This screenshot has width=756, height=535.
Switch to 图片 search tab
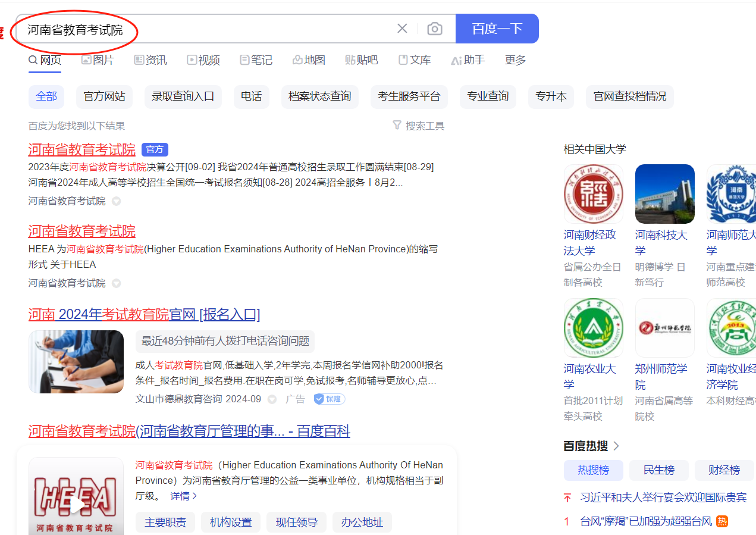click(98, 60)
